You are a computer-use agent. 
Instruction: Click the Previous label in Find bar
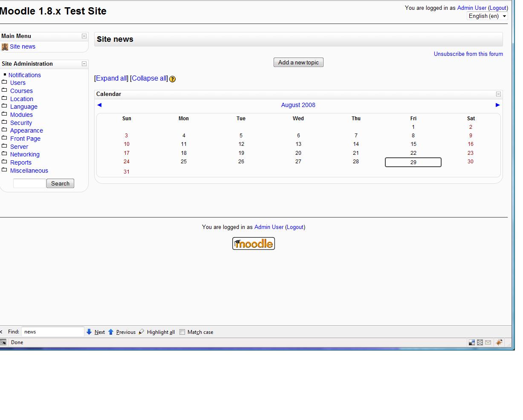tap(126, 332)
